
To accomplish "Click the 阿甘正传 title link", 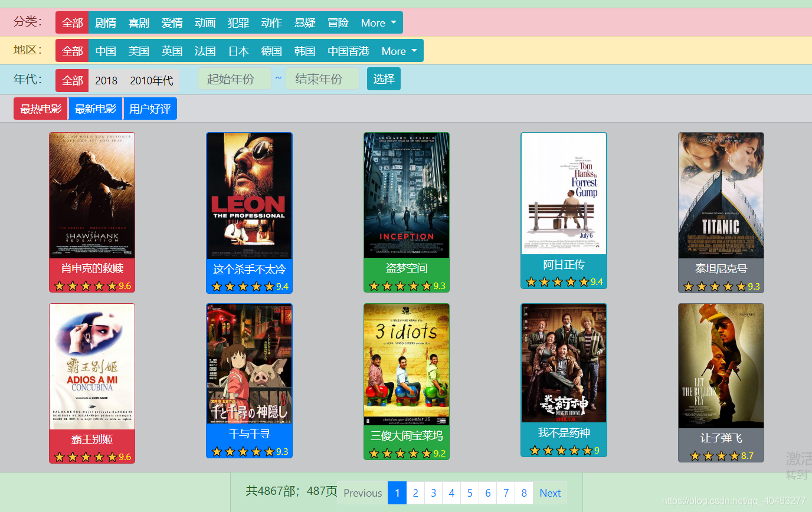I will 564,264.
